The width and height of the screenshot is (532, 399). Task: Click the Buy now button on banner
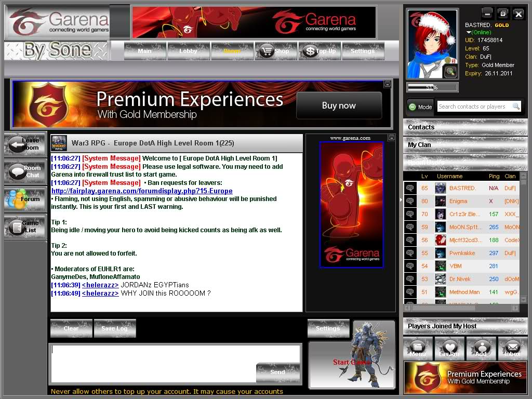[x=339, y=105]
